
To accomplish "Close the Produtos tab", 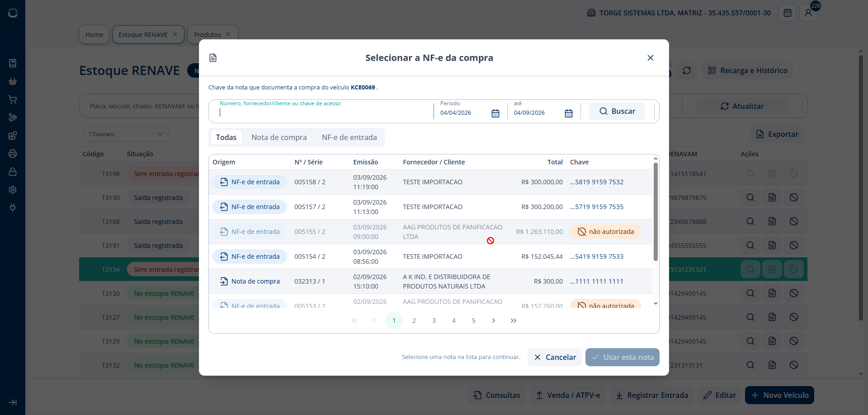I will click(228, 34).
